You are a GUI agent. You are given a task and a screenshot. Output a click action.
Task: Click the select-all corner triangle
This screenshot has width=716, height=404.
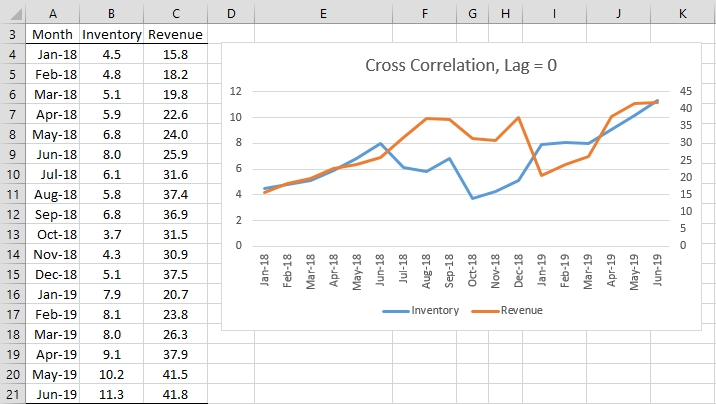point(13,14)
